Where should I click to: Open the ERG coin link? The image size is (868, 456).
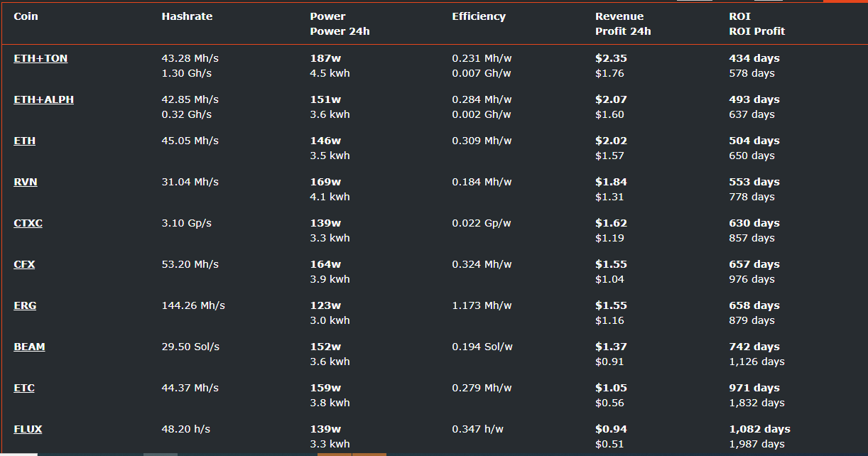tap(25, 305)
